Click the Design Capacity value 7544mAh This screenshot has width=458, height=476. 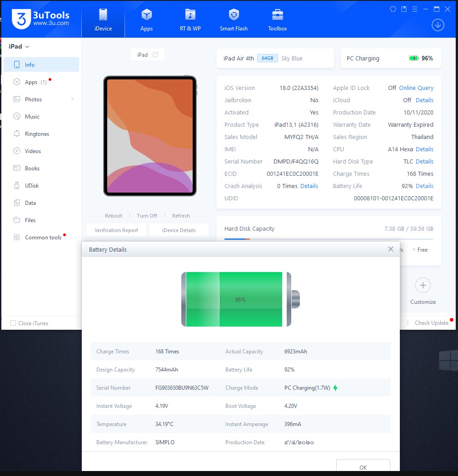point(166,369)
